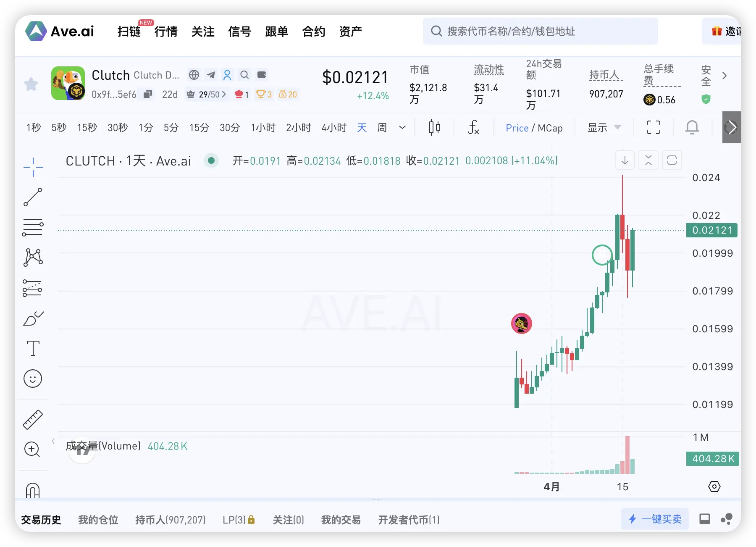Select the 1秒 timeframe
The height and width of the screenshot is (547, 756).
(x=34, y=128)
